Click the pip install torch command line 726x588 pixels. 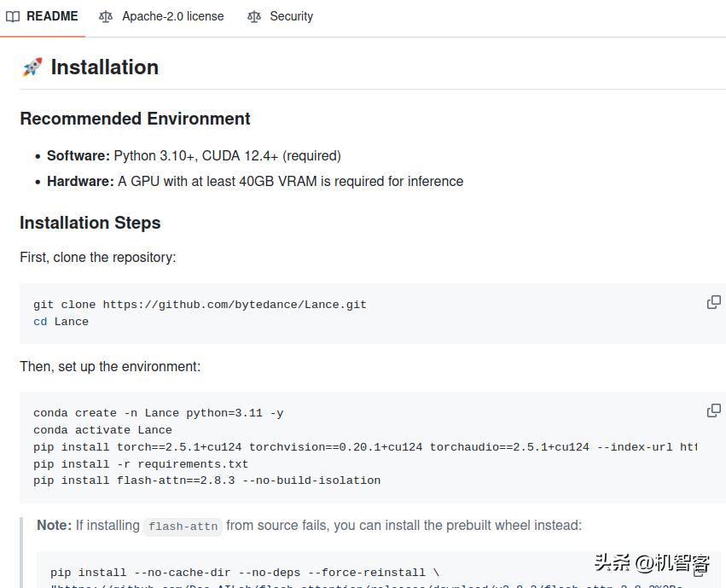pyautogui.click(x=365, y=447)
